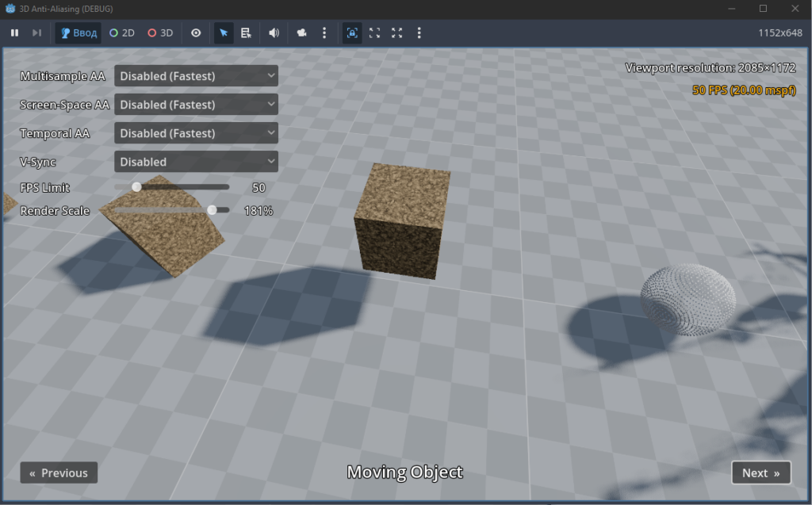Enable the list select mode icon
Screen dimensions: 812x505
click(246, 33)
